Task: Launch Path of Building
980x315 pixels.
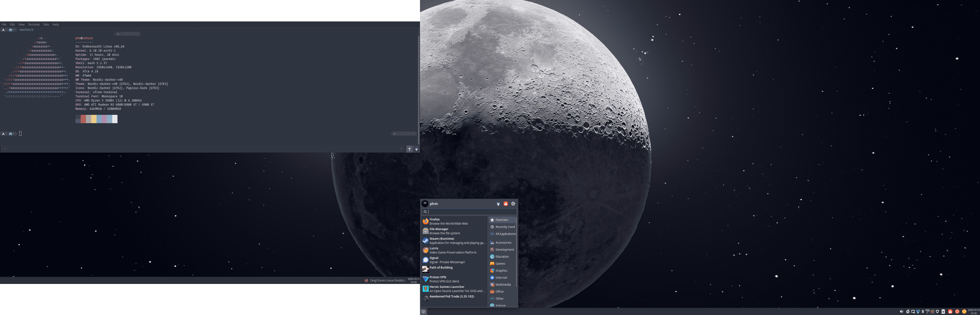Action: tap(454, 269)
